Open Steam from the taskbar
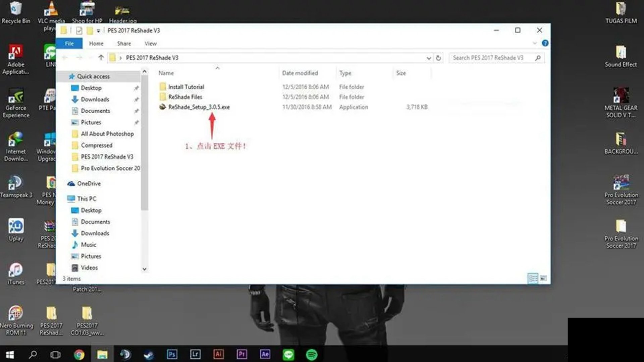Viewport: 644px width, 362px height. (149, 354)
